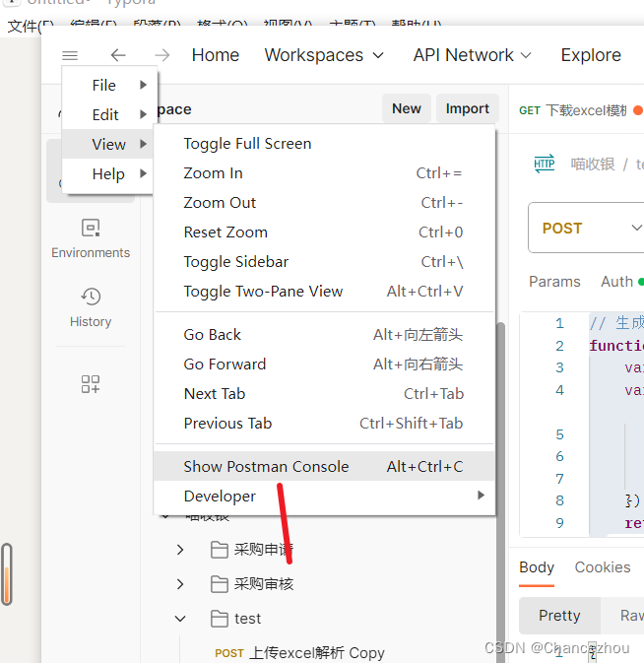Open the Environments sidebar icon
Viewport: 644px width, 663px height.
pyautogui.click(x=91, y=238)
